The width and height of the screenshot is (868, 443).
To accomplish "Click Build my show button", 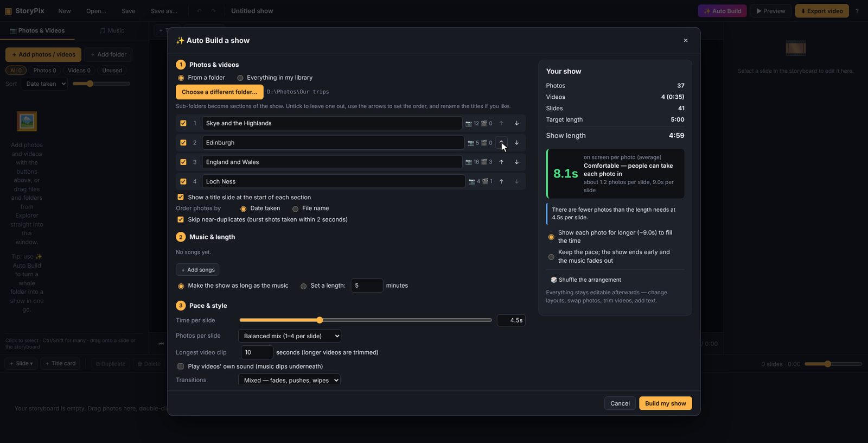I will [666, 403].
